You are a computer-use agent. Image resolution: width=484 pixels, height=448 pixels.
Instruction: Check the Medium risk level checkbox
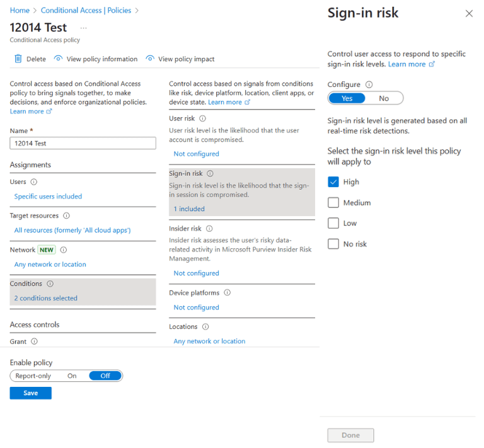(x=334, y=203)
